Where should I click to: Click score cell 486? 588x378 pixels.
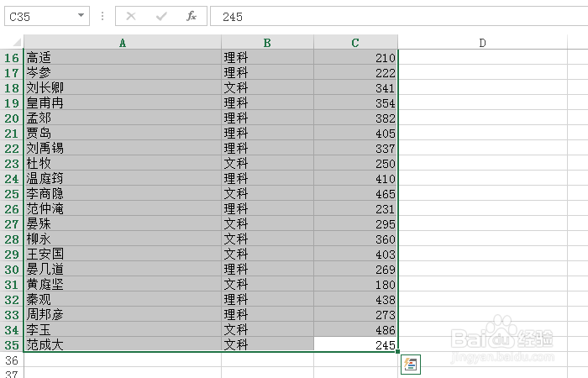coord(355,329)
